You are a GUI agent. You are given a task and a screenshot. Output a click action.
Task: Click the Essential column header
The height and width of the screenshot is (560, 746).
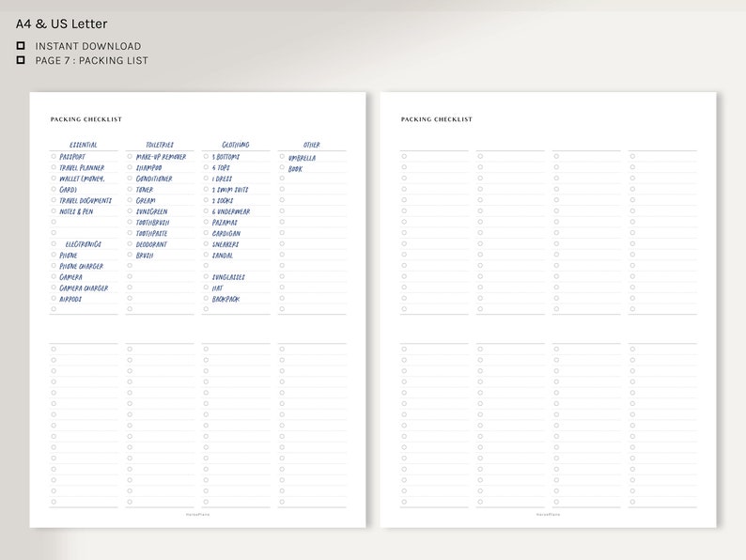coord(84,145)
